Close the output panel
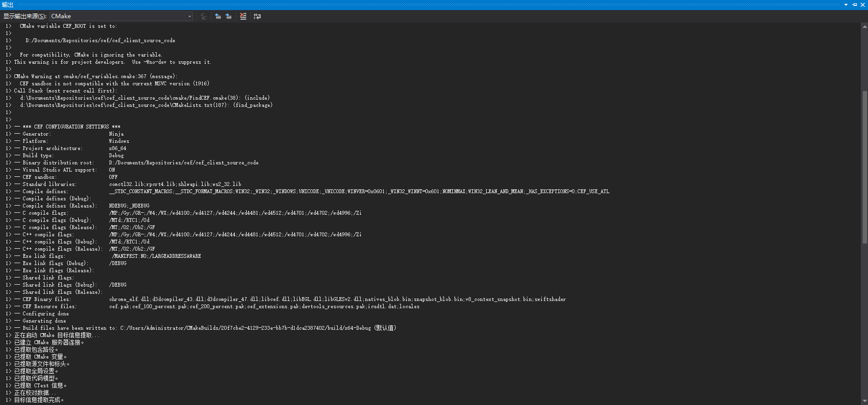This screenshot has width=868, height=405. click(863, 5)
